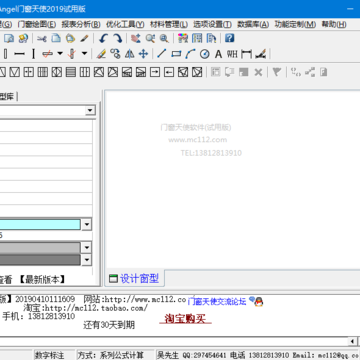Click the gray X delete icon

click(x=258, y=72)
